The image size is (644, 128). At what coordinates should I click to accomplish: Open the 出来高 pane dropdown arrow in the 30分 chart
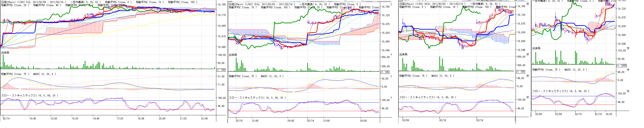coord(527,54)
